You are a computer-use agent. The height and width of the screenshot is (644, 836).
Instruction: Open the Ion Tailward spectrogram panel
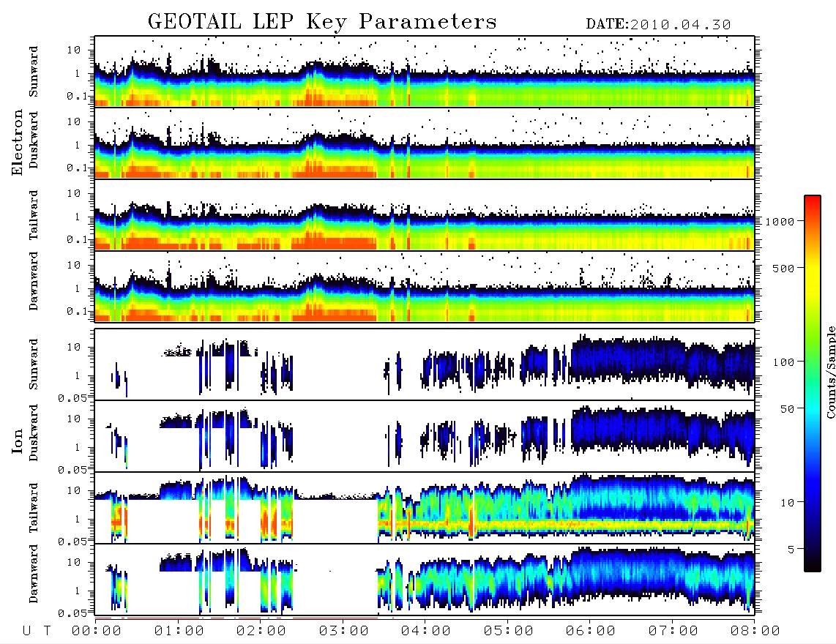point(425,508)
